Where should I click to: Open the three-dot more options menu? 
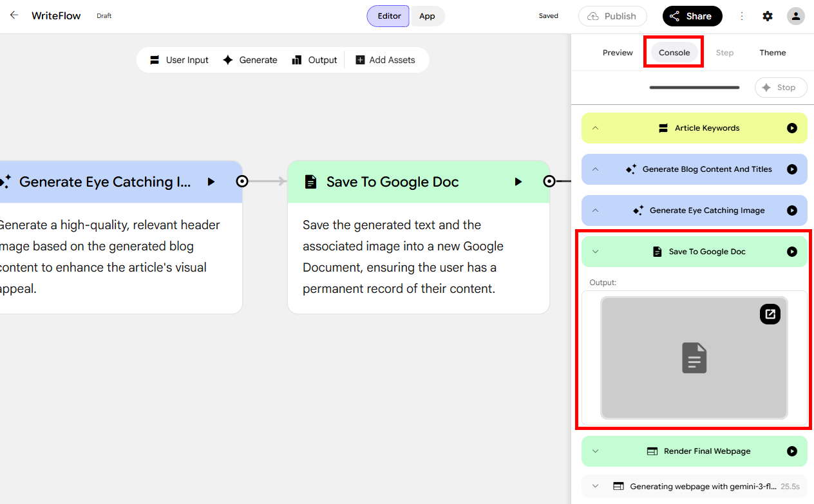(742, 16)
